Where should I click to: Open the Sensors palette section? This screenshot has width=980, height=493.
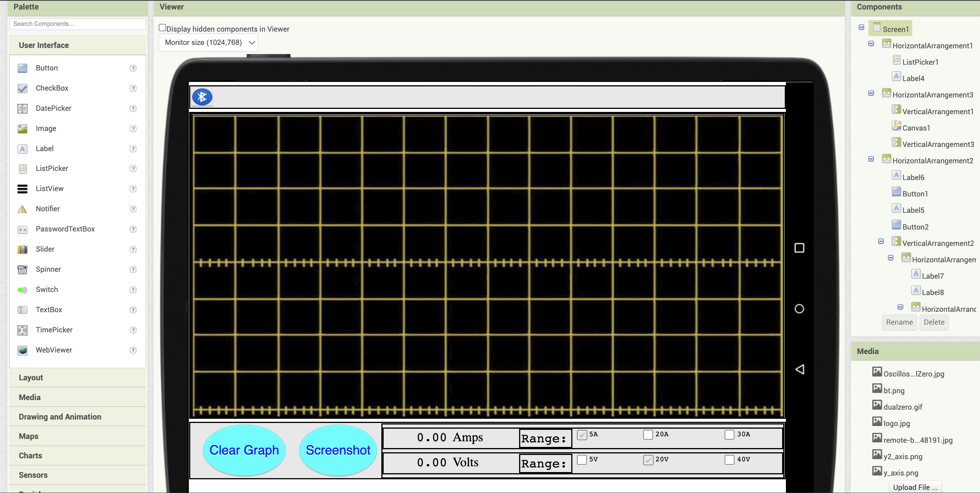point(33,475)
